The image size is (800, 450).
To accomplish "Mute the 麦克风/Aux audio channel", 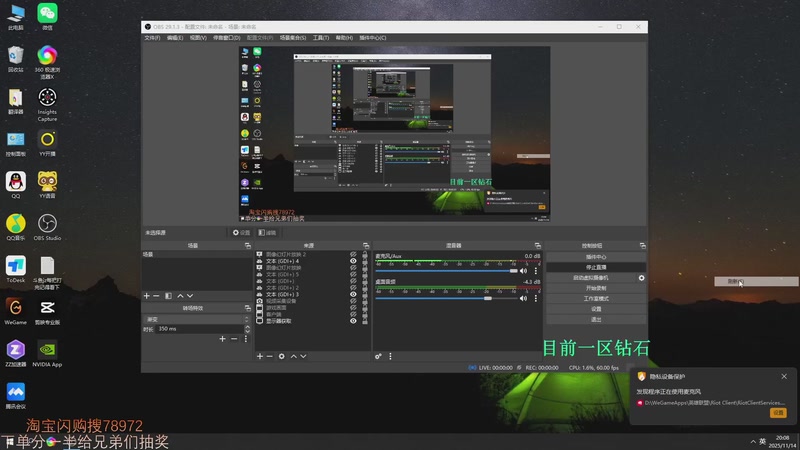I will point(523,271).
